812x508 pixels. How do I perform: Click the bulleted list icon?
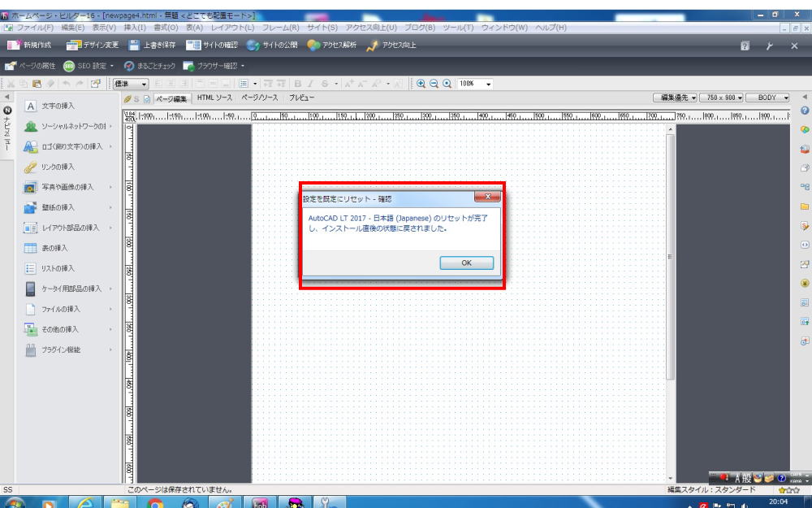coord(244,84)
